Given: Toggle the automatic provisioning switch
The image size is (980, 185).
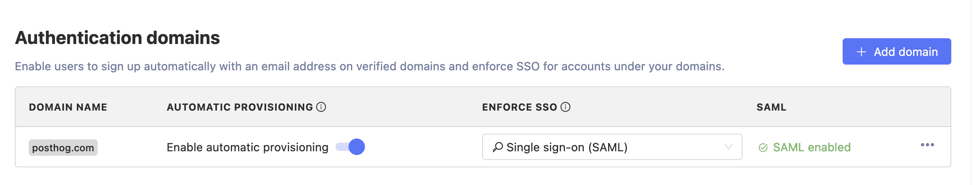Looking at the screenshot, I should 351,147.
